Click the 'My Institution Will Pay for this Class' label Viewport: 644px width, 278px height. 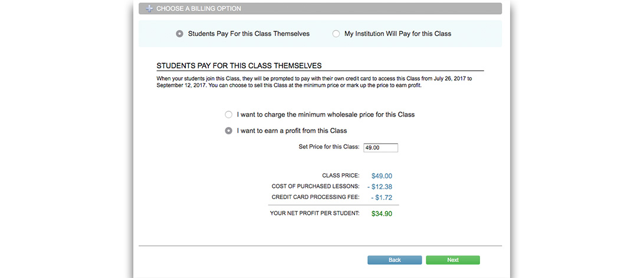[398, 34]
